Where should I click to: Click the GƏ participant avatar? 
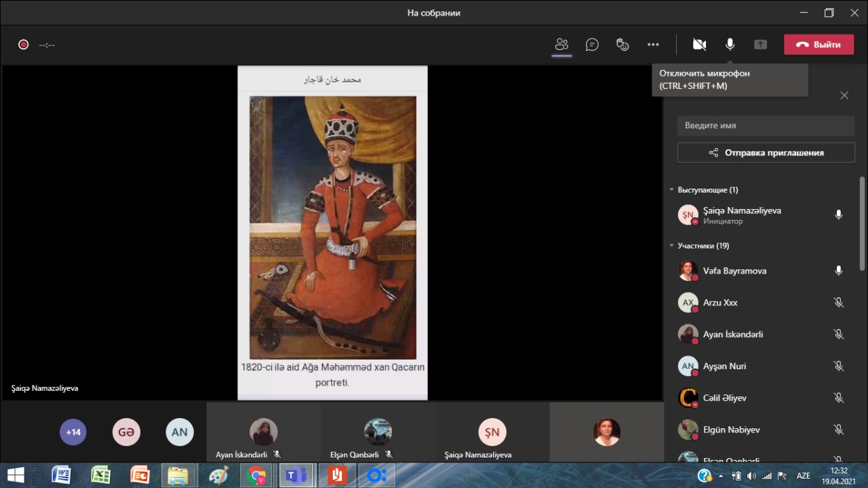click(126, 432)
